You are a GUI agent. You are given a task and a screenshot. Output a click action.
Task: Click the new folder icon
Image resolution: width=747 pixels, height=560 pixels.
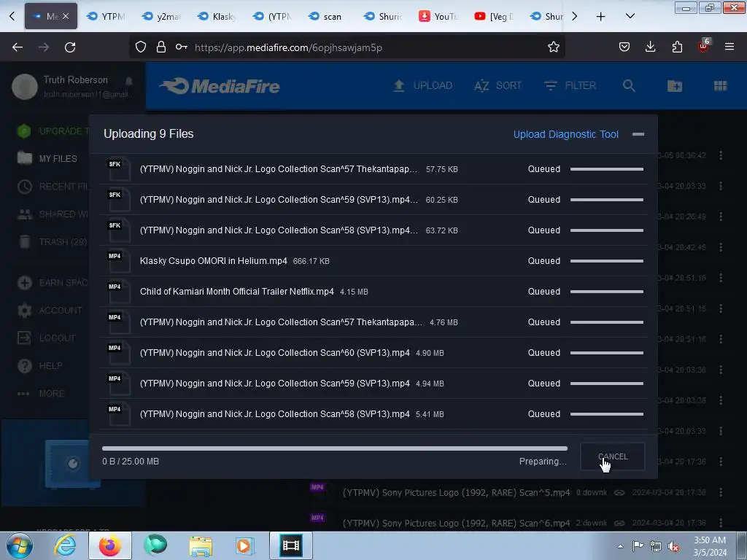(675, 86)
